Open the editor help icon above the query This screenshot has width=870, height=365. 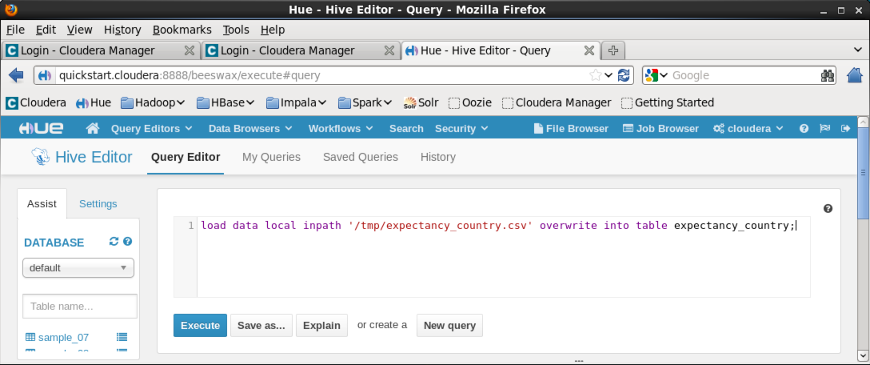pos(828,209)
